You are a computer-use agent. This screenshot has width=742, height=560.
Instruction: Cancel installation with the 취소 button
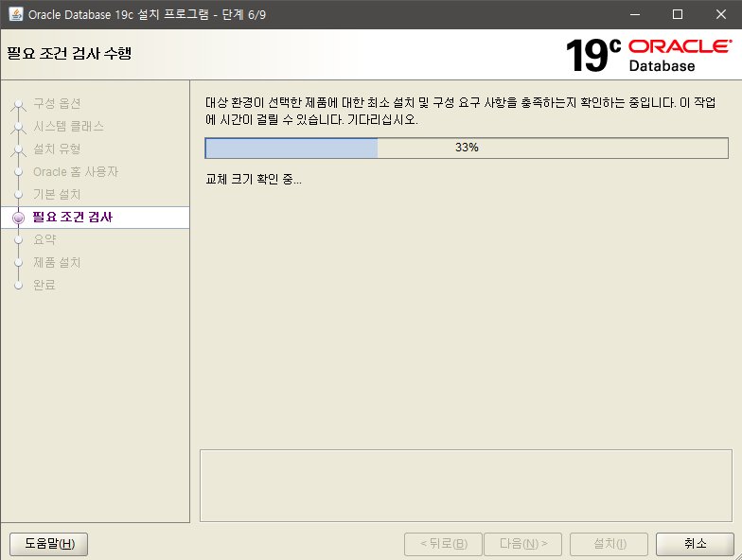click(695, 544)
